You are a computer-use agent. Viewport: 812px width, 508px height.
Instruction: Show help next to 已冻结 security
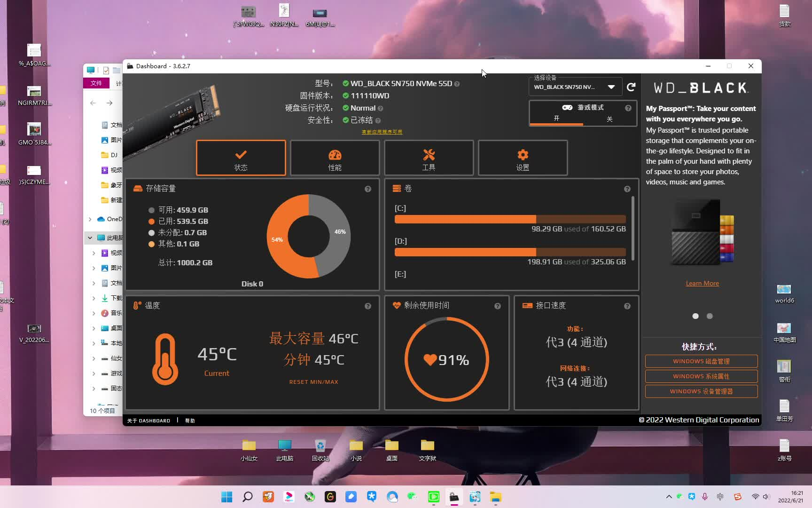(378, 120)
